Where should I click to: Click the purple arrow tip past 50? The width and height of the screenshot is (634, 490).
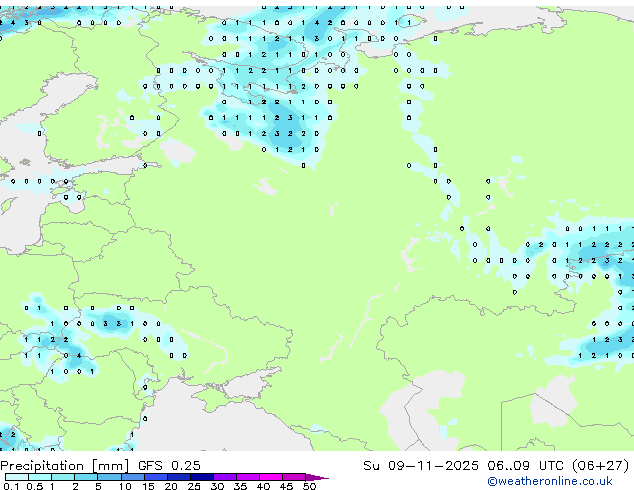[x=317, y=477]
